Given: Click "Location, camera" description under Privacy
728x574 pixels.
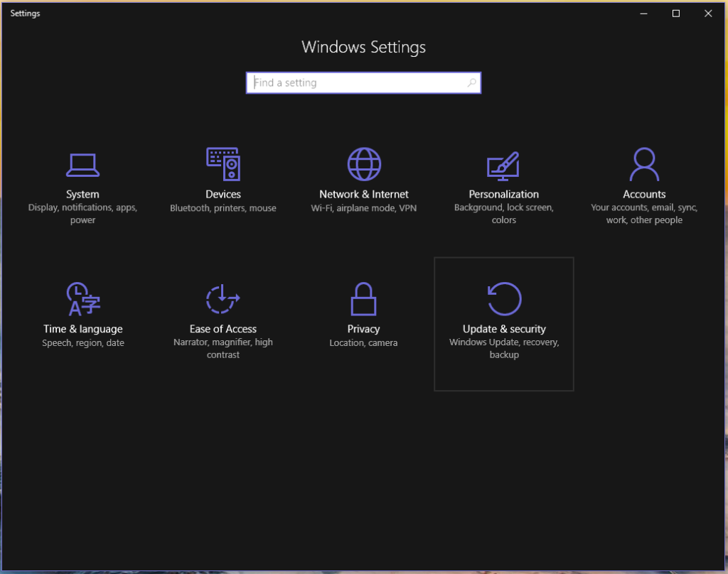Looking at the screenshot, I should (363, 343).
